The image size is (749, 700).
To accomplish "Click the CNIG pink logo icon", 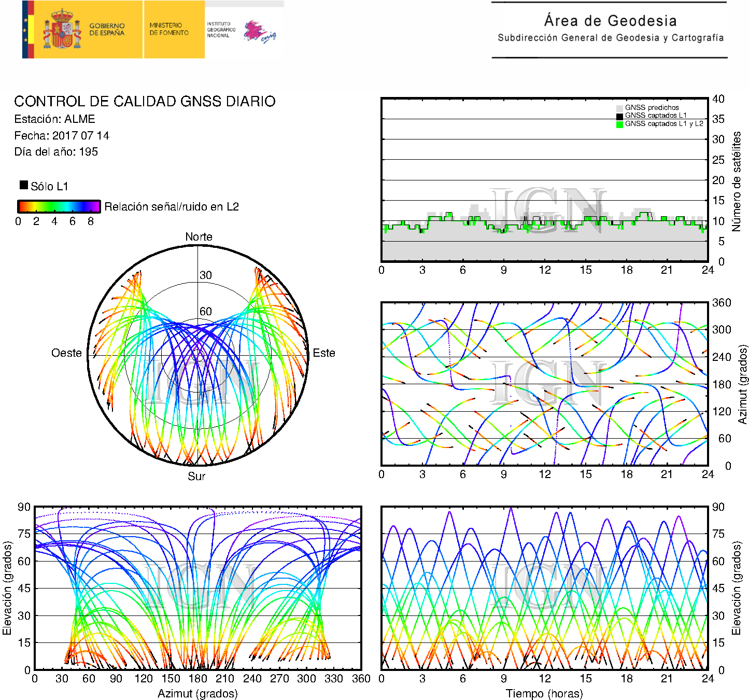I will tap(259, 32).
